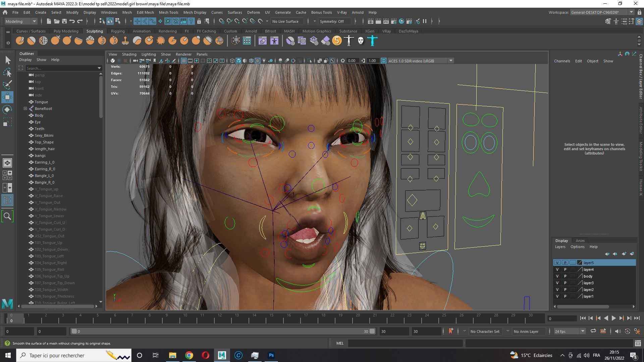Screen dimensions: 644x362
Task: Click the undo arrow in the status line
Action: pyautogui.click(x=72, y=21)
